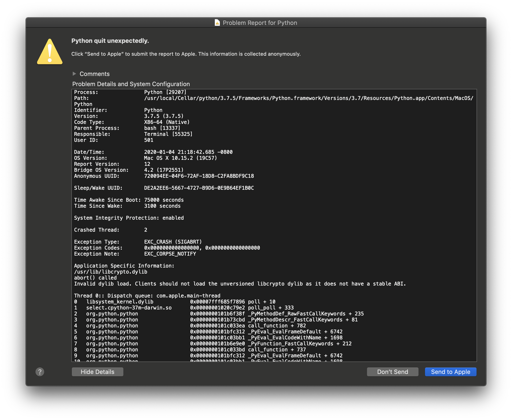The image size is (512, 420).
Task: Click the yellow warning triangle icon
Action: [50, 52]
